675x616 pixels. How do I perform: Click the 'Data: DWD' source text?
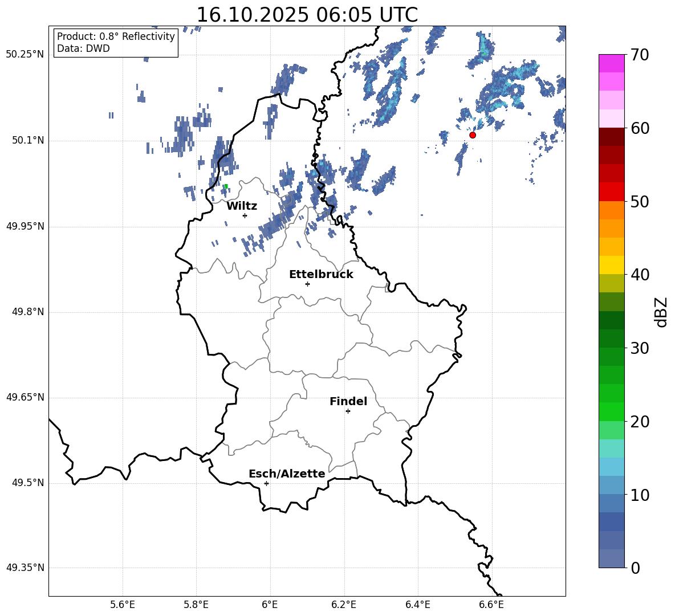coord(83,48)
